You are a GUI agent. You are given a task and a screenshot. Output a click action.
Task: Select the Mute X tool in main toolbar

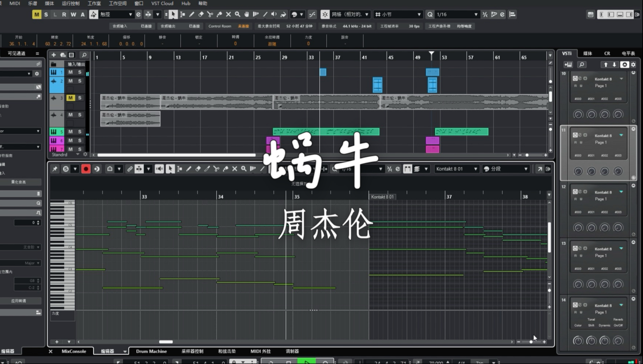[228, 15]
